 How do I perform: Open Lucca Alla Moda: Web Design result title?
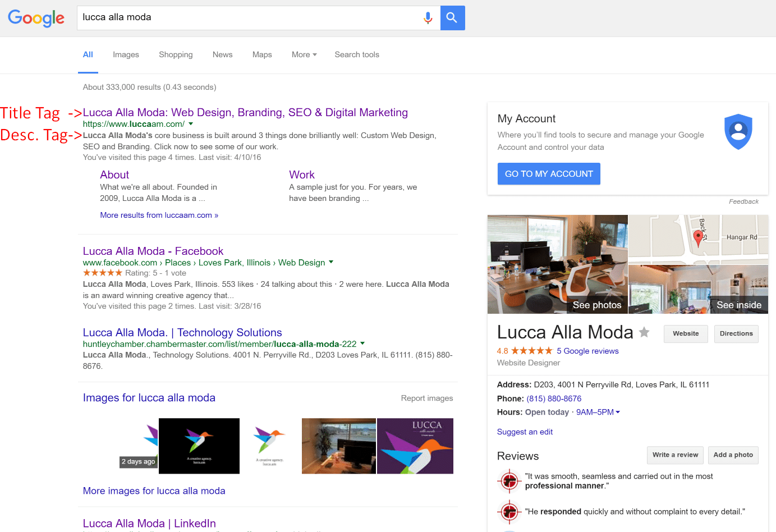coord(245,112)
